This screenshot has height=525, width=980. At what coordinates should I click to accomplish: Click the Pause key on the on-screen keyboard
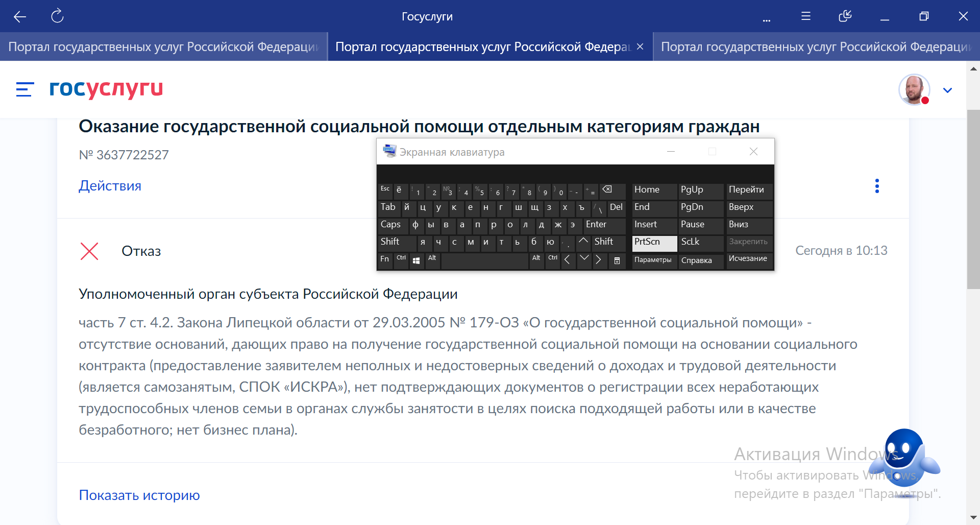pos(701,226)
